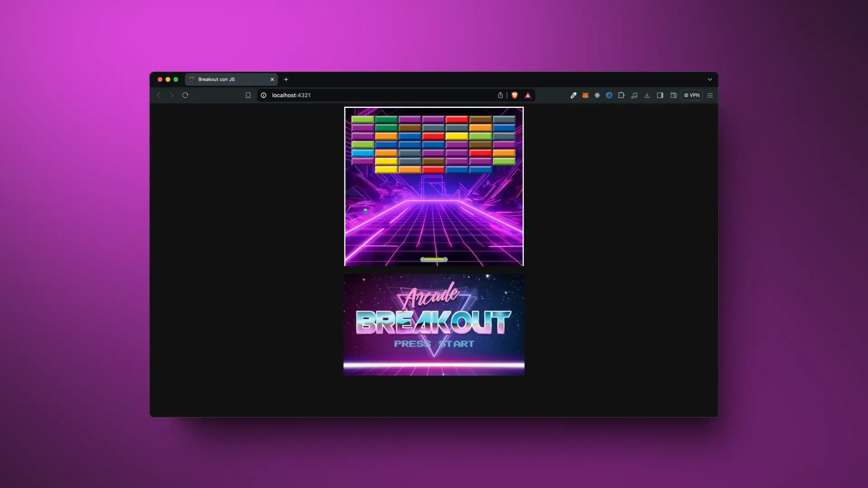Open the Extensions puzzle menu
868x488 pixels.
pos(622,95)
